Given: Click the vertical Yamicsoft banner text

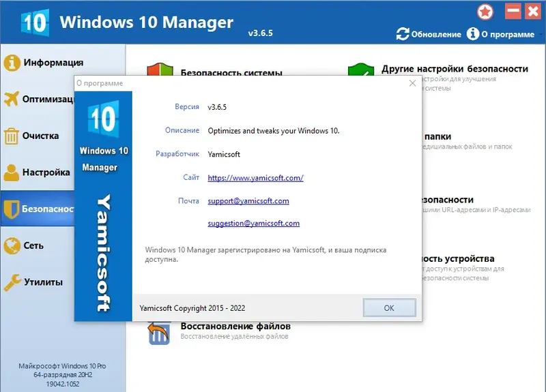Looking at the screenshot, I should (x=104, y=253).
